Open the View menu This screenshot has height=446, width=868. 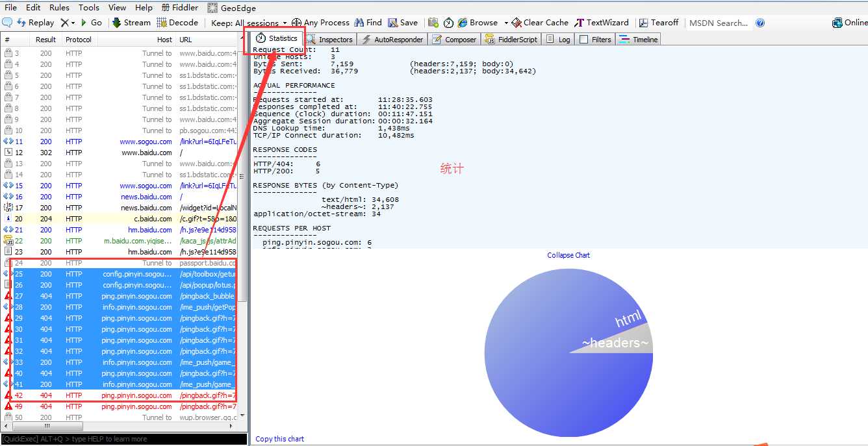pyautogui.click(x=118, y=8)
